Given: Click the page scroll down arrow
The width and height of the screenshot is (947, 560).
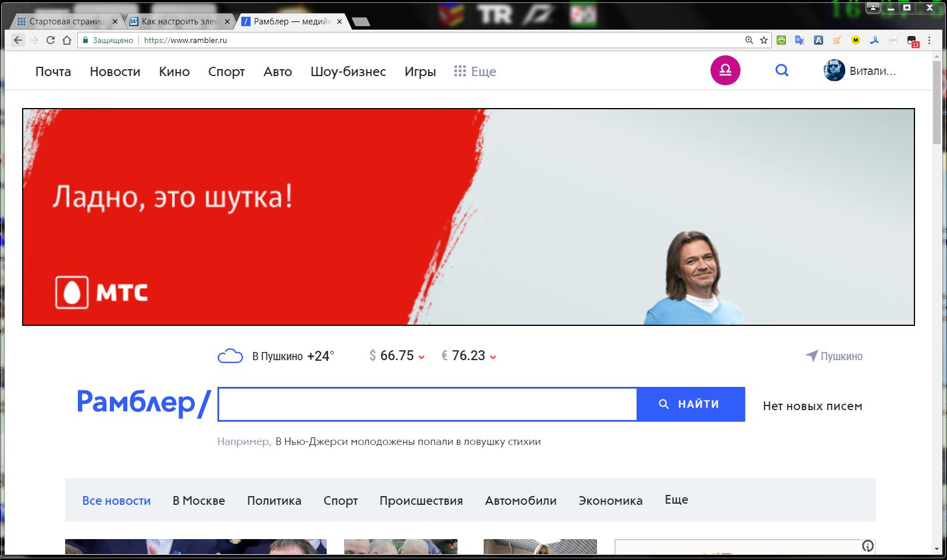Looking at the screenshot, I should 937,549.
